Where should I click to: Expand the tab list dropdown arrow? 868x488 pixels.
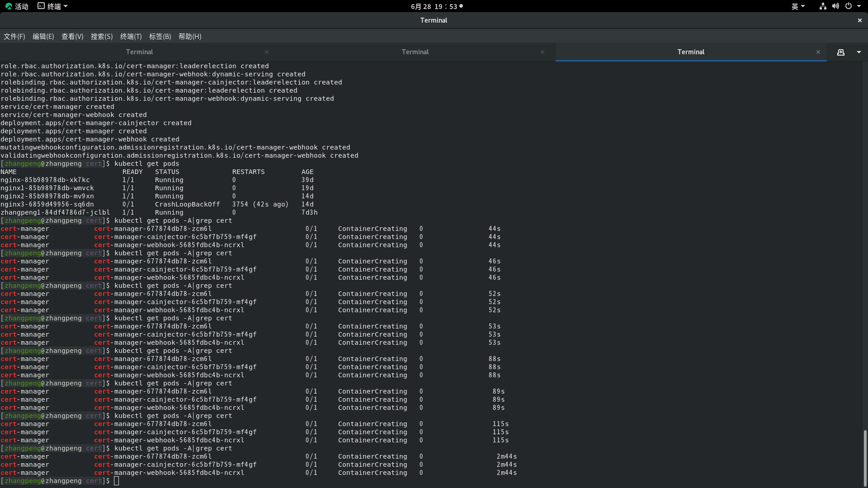[859, 52]
